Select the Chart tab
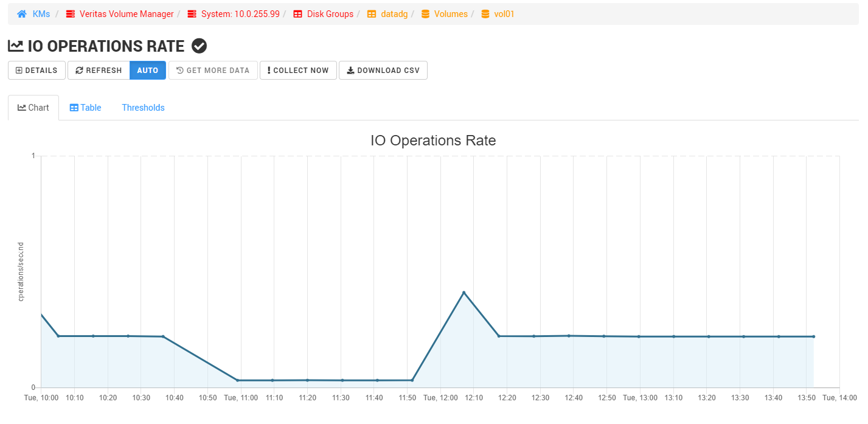Viewport: 868px width, 424px height. [x=33, y=107]
